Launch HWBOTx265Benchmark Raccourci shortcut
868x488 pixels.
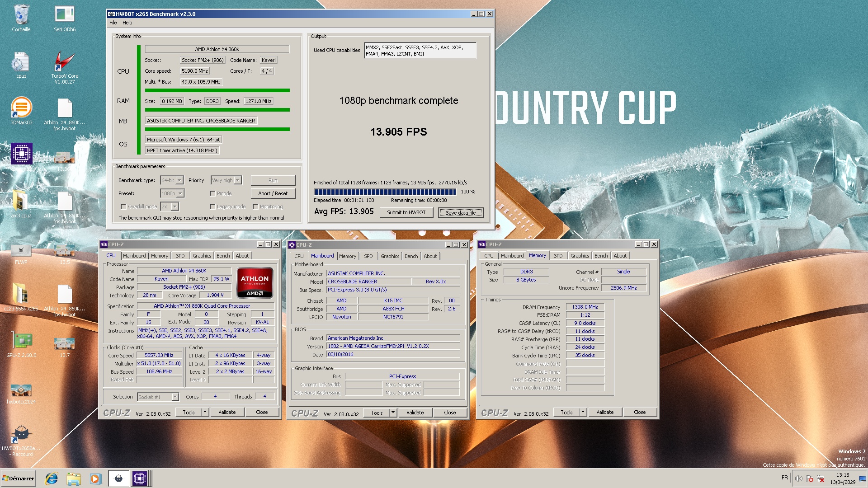pos(21,441)
